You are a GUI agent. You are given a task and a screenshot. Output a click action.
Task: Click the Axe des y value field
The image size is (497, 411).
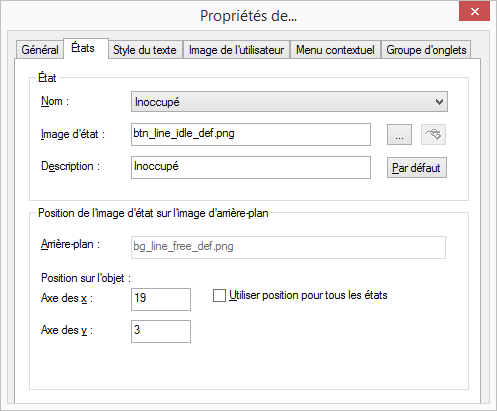tap(161, 331)
